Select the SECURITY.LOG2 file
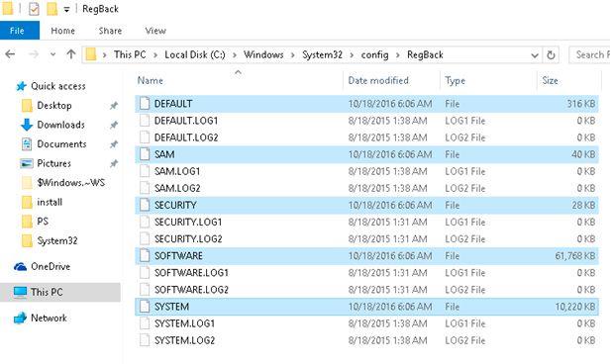Screen dimensions: 612x364 tap(366, 239)
